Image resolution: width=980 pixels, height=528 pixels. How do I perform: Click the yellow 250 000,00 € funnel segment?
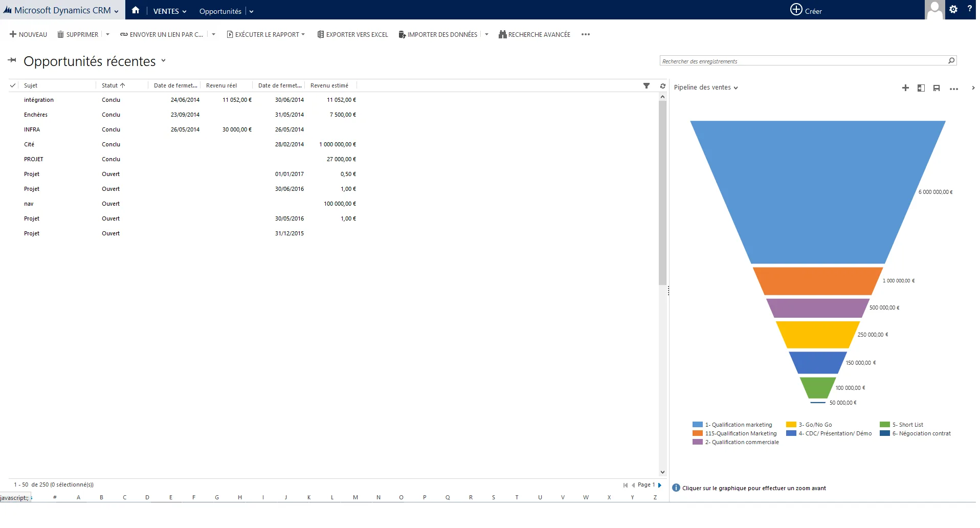pyautogui.click(x=818, y=335)
